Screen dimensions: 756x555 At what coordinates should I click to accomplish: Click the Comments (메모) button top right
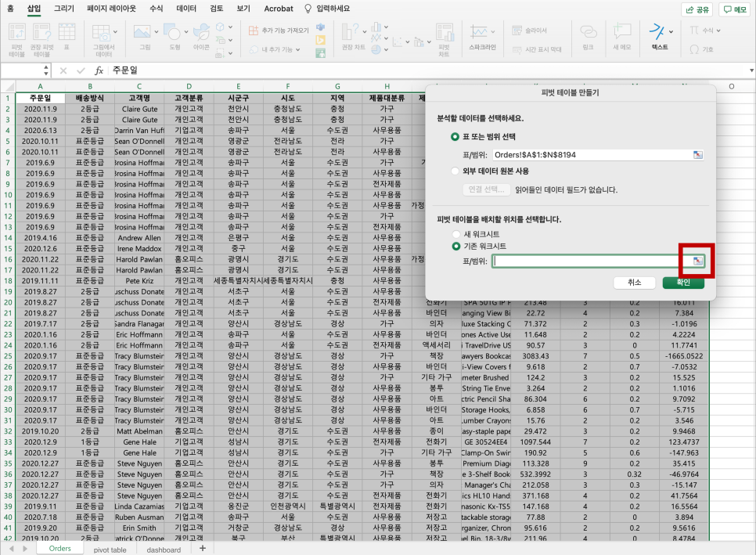(735, 9)
